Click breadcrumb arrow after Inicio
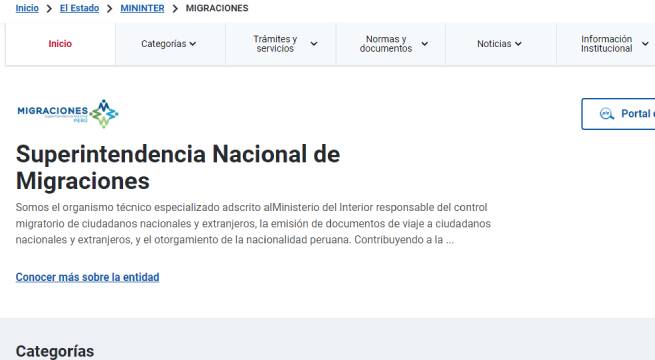 click(49, 9)
